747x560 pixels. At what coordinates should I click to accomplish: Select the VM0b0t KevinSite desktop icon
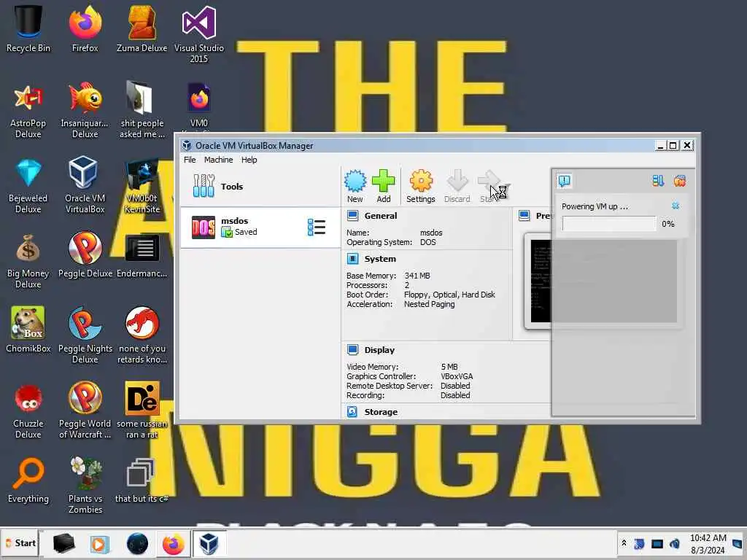coord(142,184)
